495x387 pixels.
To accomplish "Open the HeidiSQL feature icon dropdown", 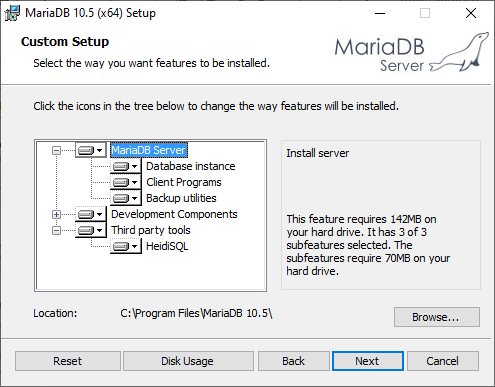I will tap(126, 246).
